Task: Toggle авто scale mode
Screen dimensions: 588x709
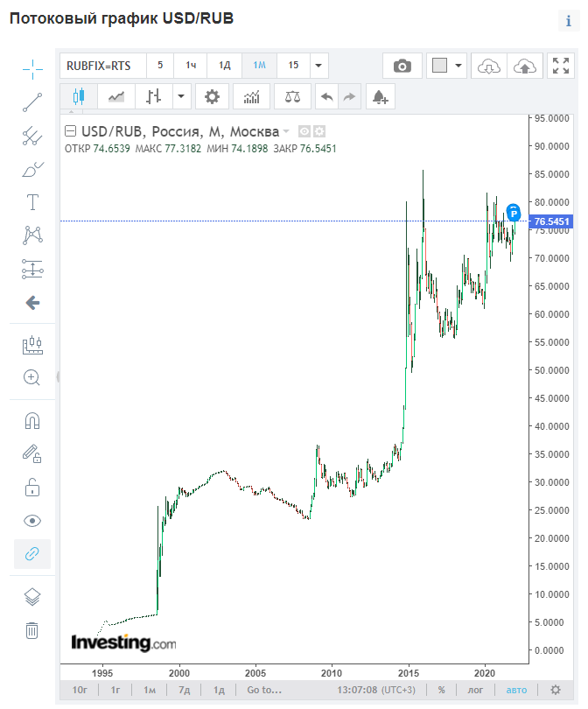Action: pyautogui.click(x=516, y=690)
